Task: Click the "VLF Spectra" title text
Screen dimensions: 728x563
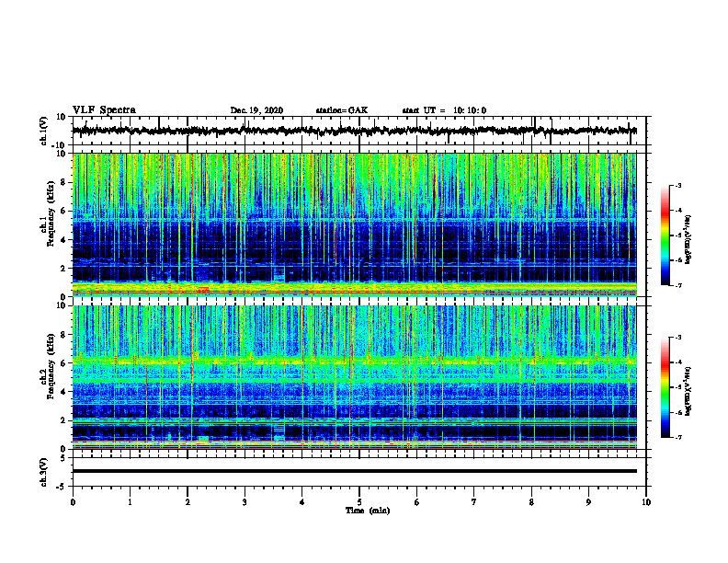Action: [104, 110]
